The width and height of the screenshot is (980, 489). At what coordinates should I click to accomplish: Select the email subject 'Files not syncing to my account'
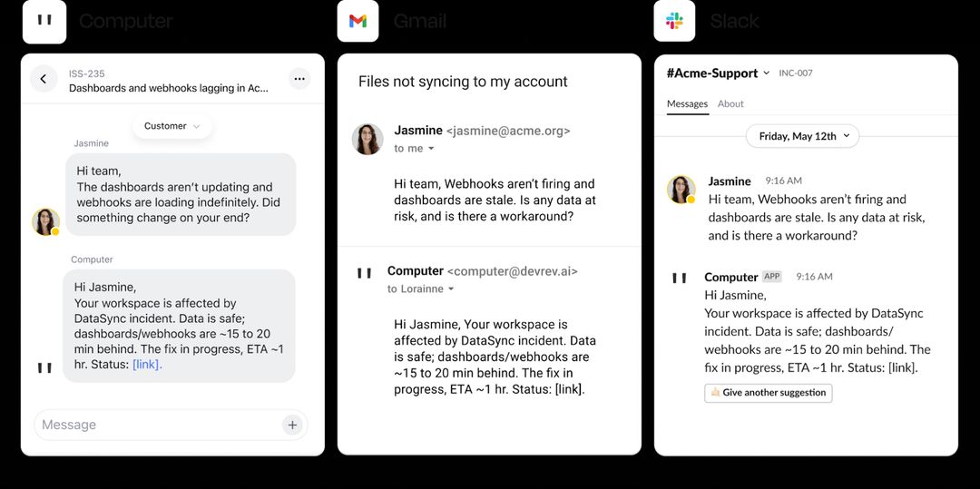[463, 81]
